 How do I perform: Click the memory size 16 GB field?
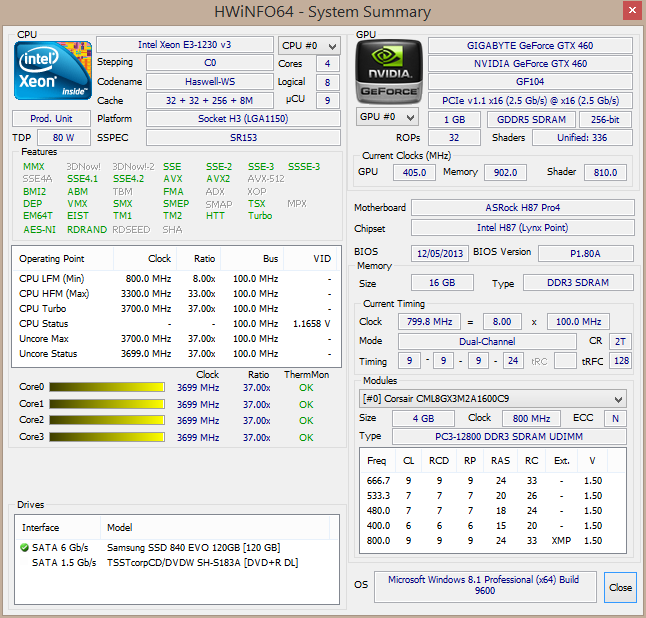pos(442,283)
